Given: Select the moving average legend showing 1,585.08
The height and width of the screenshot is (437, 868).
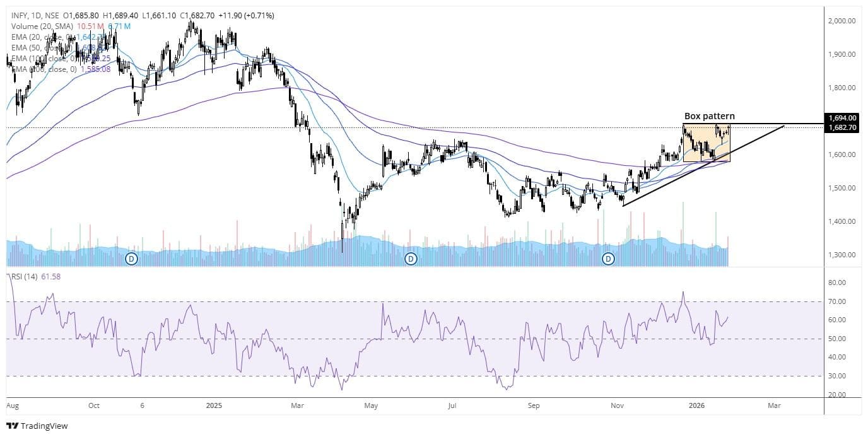Looking at the screenshot, I should (61, 69).
